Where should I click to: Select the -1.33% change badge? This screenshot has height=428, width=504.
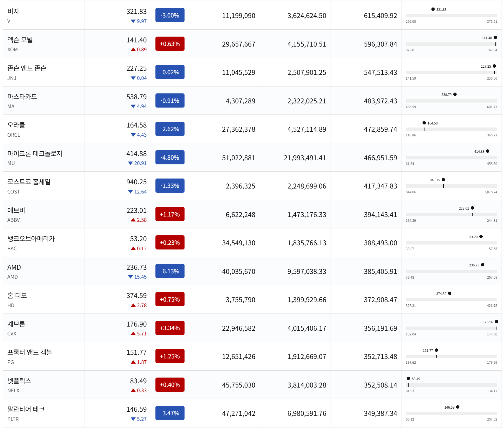click(170, 186)
